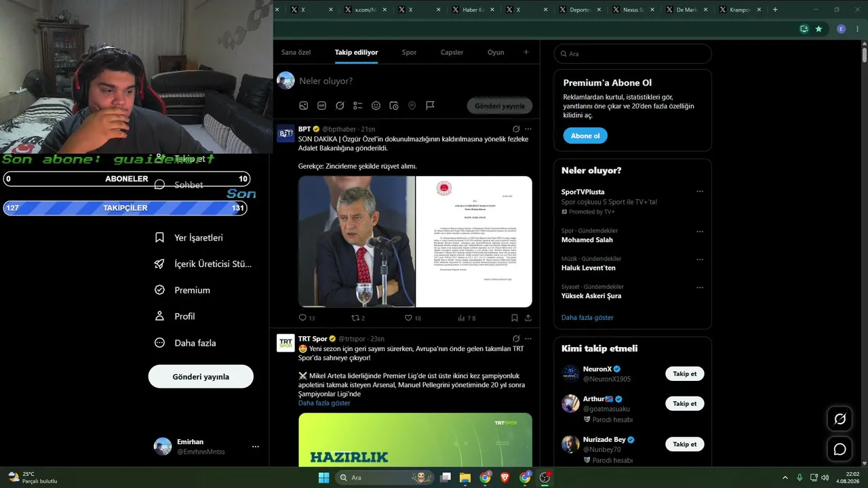Repost the BPT post
868x488 pixels.
pos(358,318)
